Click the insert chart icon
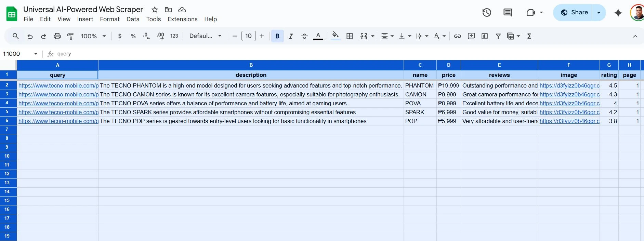644x241 pixels. (x=484, y=36)
